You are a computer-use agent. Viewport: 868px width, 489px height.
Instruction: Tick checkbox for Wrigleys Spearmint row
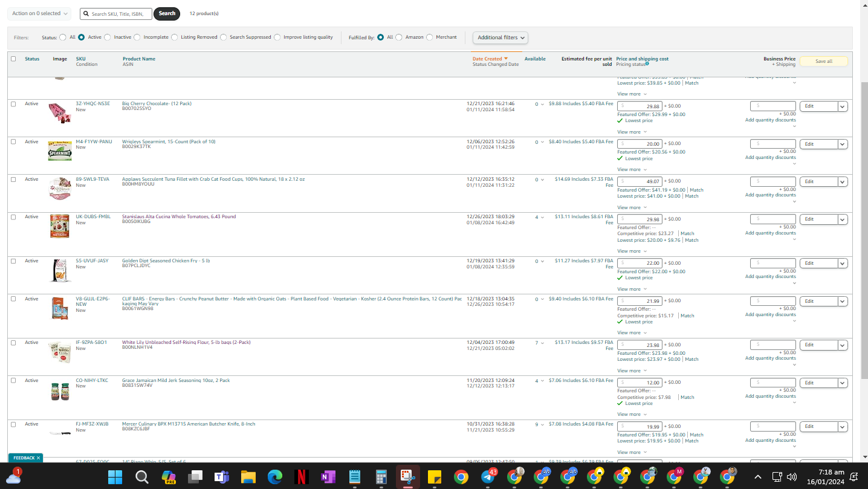[x=13, y=142]
